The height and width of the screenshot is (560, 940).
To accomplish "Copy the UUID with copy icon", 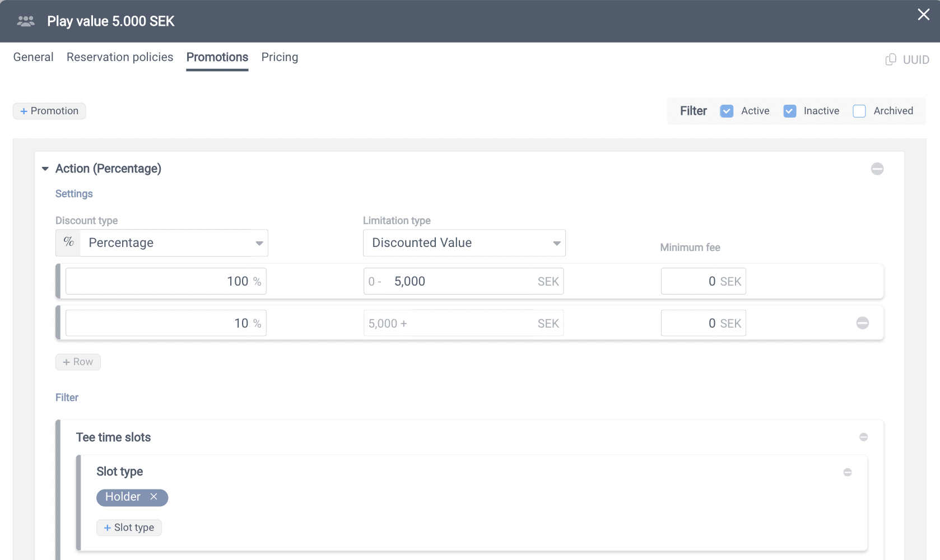I will [891, 59].
